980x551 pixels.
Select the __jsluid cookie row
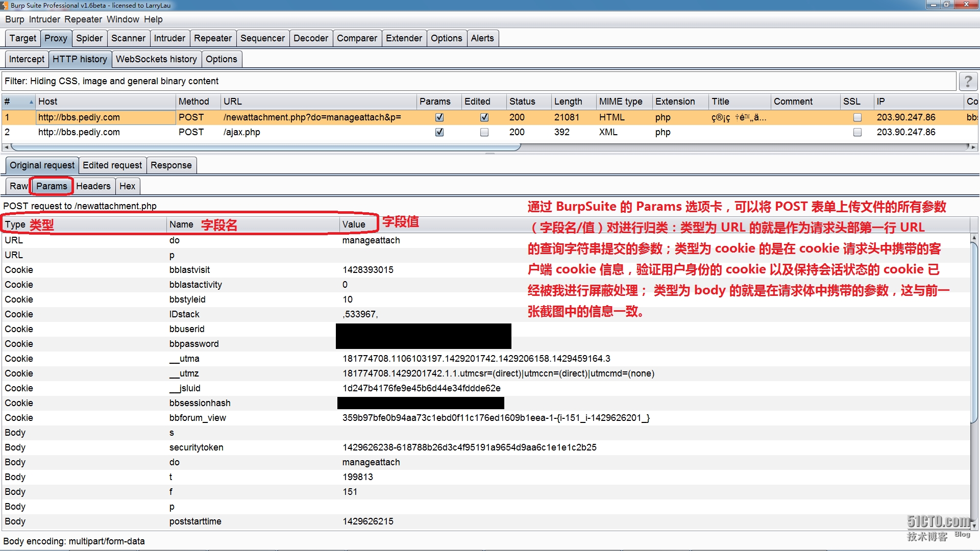tap(486, 388)
